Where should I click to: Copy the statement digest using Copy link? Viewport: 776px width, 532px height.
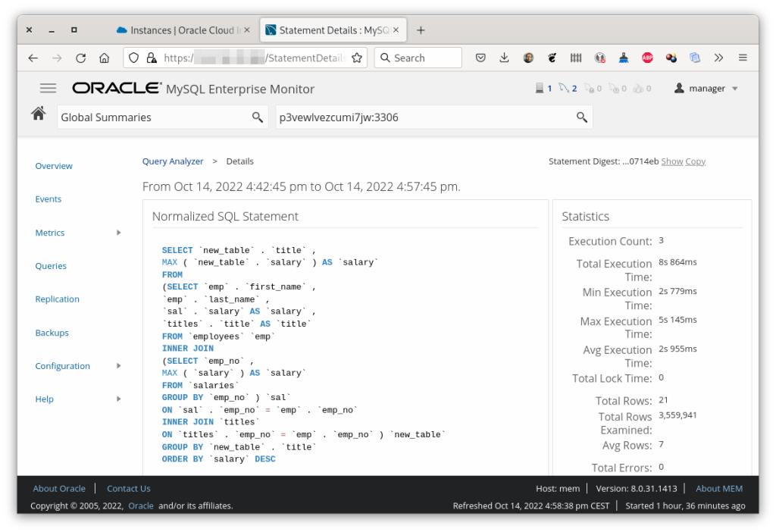click(x=695, y=161)
